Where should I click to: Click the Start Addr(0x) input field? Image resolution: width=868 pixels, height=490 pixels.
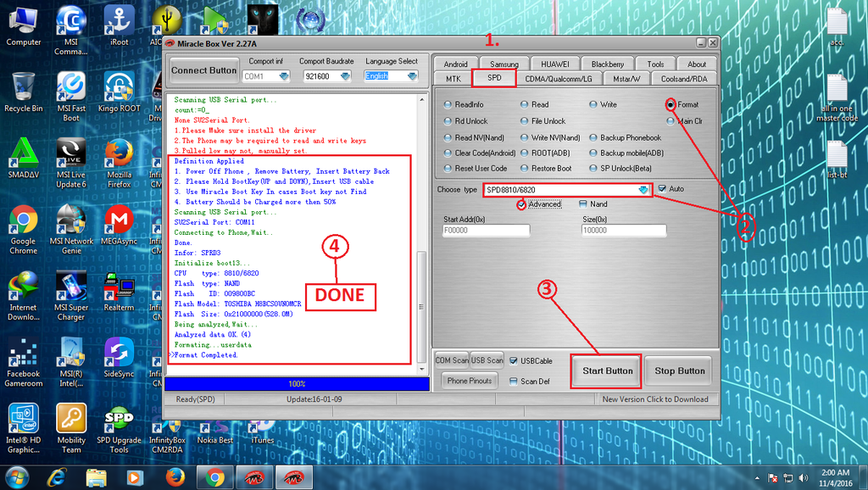[487, 231]
